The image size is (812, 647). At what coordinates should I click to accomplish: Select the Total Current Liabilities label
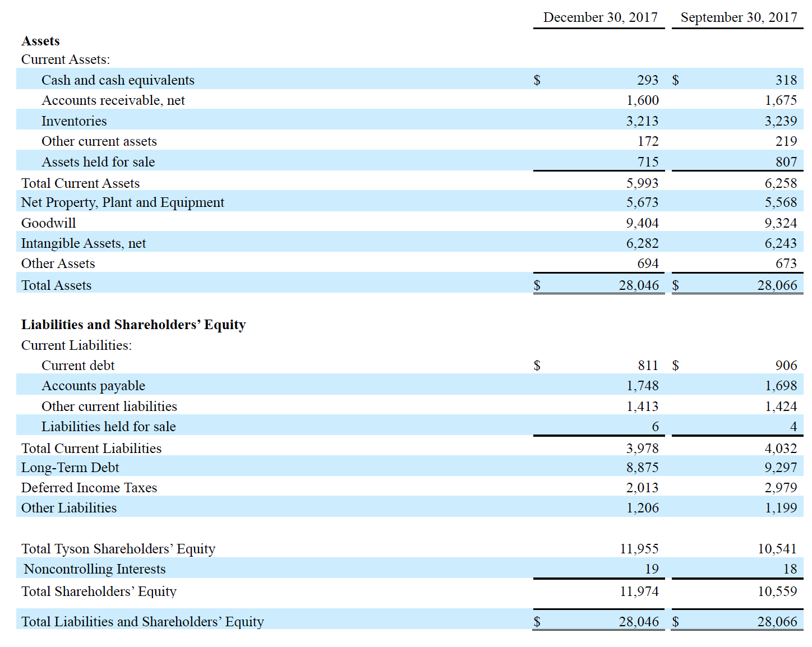pos(91,449)
